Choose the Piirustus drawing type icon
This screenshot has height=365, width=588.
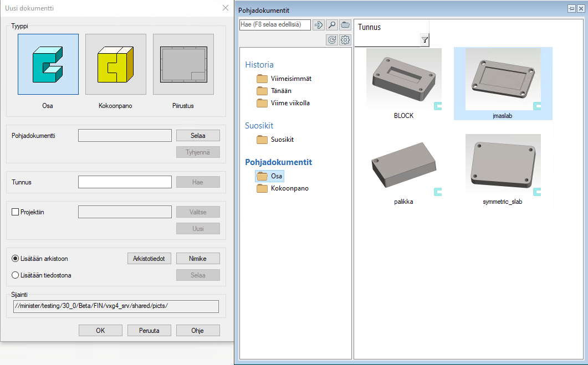183,64
